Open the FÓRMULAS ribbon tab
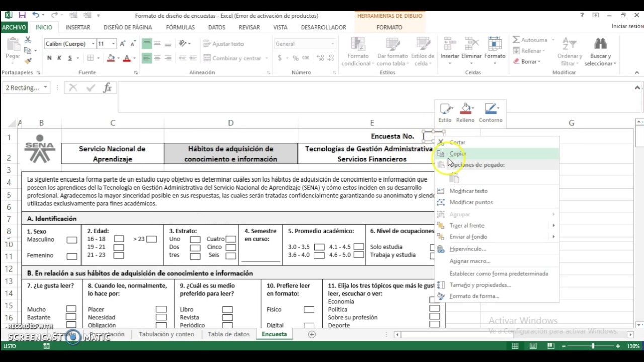This screenshot has width=644, height=362. pos(180,27)
